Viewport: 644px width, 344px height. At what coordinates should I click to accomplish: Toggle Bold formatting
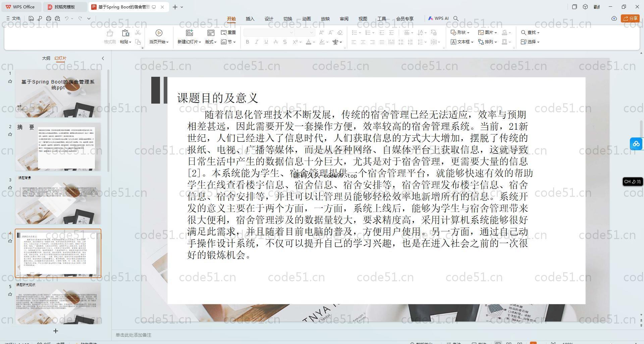click(x=248, y=42)
